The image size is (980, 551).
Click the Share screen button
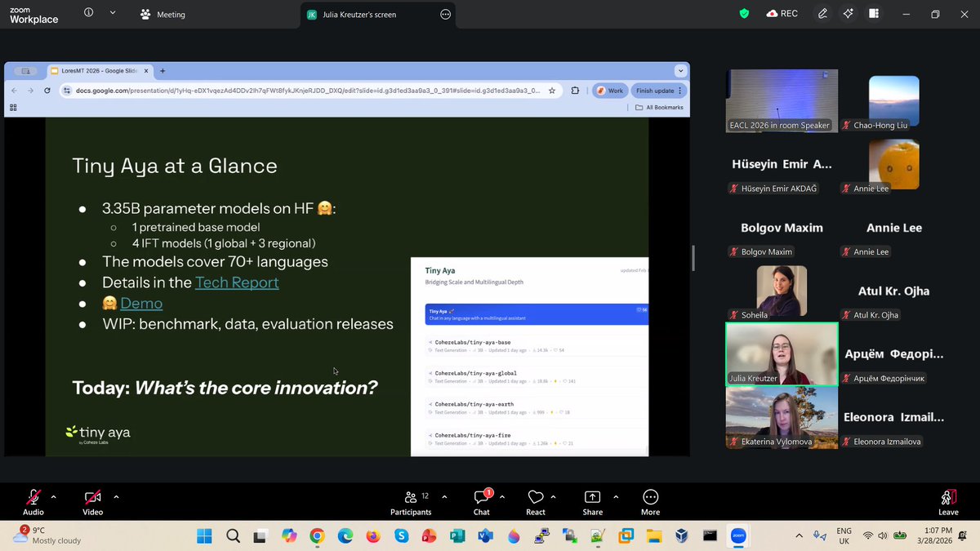click(x=593, y=502)
